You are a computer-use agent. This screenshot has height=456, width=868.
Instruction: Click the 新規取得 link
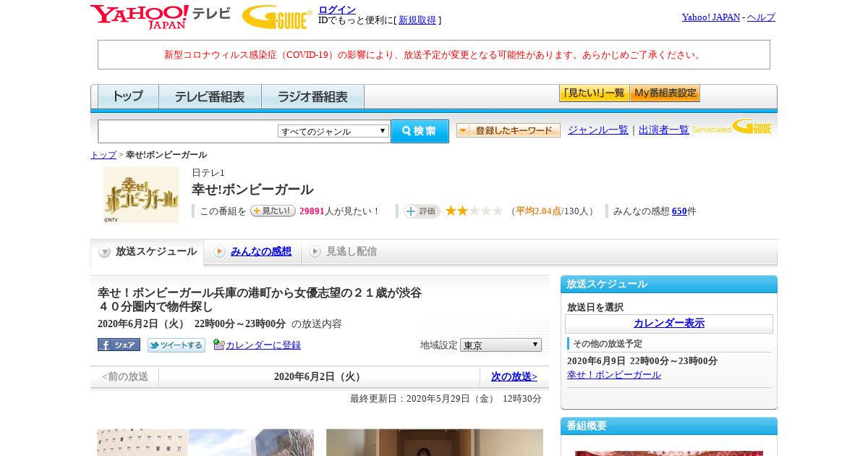(x=417, y=20)
